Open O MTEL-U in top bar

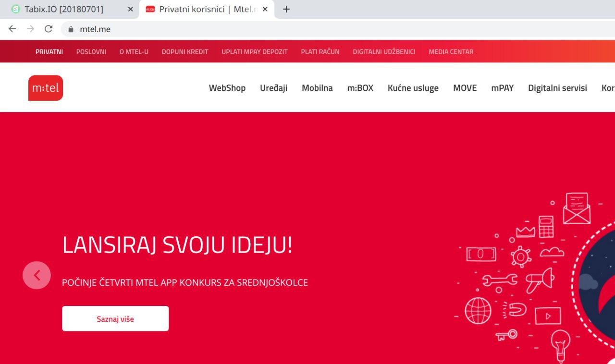[134, 52]
